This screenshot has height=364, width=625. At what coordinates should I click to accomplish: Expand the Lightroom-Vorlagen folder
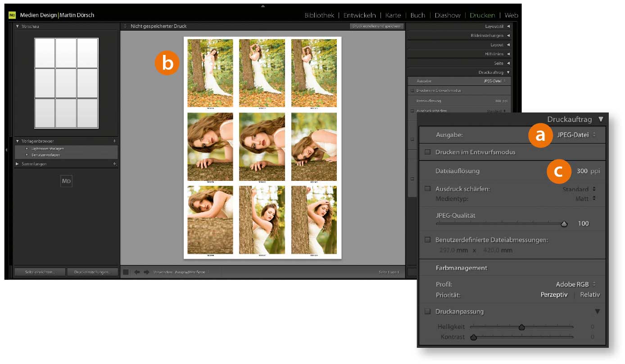[27, 148]
